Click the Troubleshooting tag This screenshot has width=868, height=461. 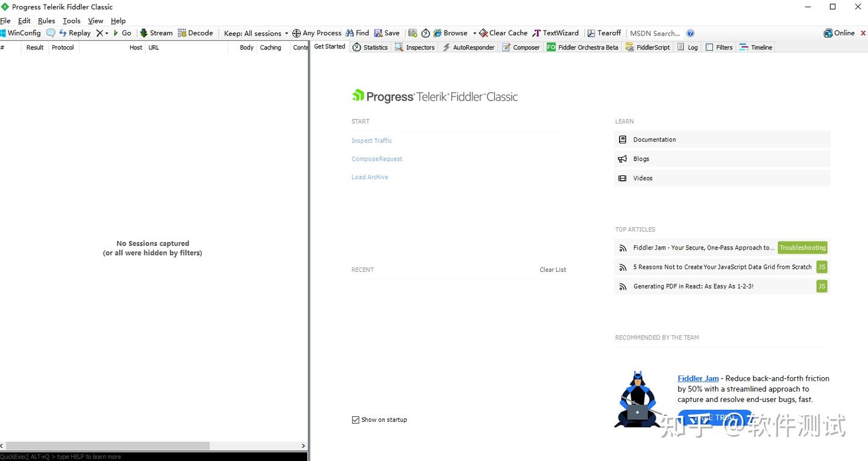[802, 248]
